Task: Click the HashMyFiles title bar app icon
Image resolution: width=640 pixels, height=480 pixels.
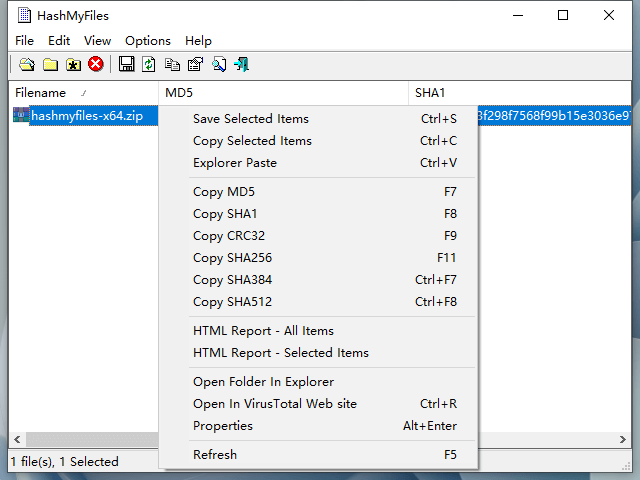Action: pos(24,16)
